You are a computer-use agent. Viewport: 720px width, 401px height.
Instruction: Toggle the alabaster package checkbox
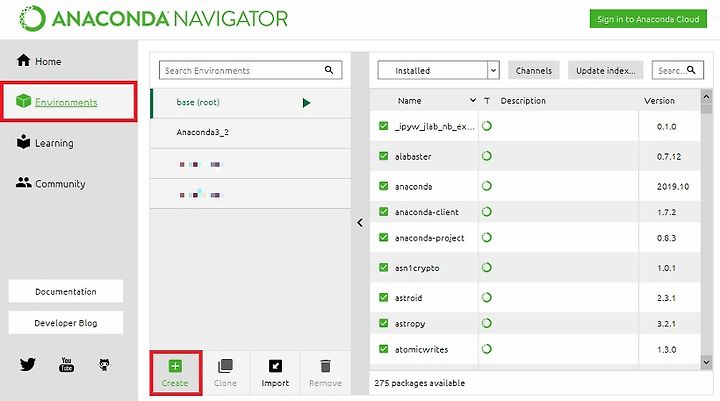pyautogui.click(x=383, y=156)
